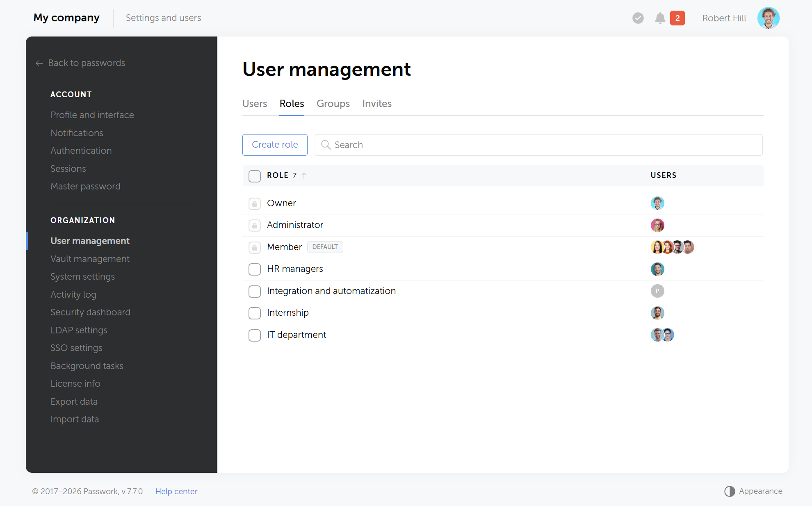812x506 pixels.
Task: Check the HR managers role checkbox
Action: [255, 269]
